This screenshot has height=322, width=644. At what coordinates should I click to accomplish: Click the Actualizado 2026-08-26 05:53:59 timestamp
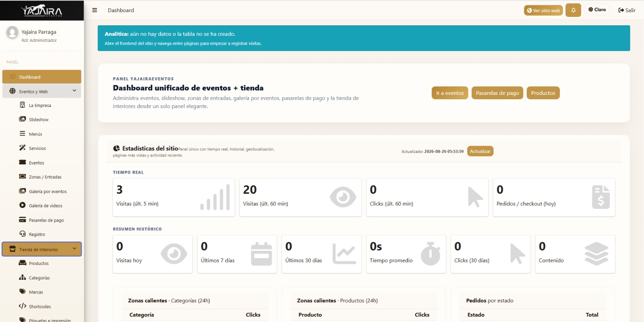click(x=432, y=152)
